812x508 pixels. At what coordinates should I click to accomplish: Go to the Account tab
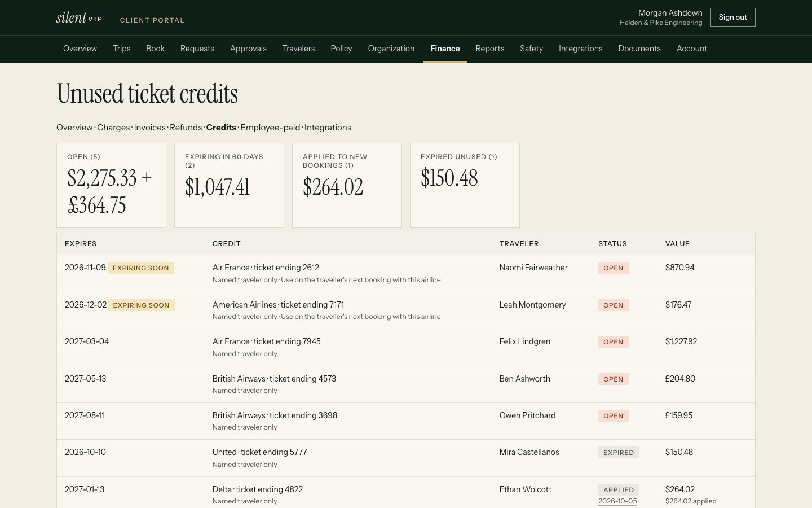[x=692, y=49]
